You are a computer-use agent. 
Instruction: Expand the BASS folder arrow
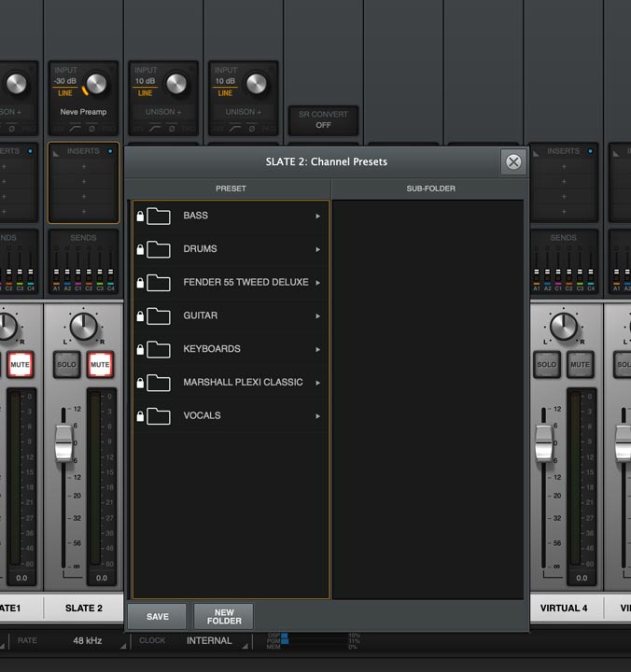317,216
